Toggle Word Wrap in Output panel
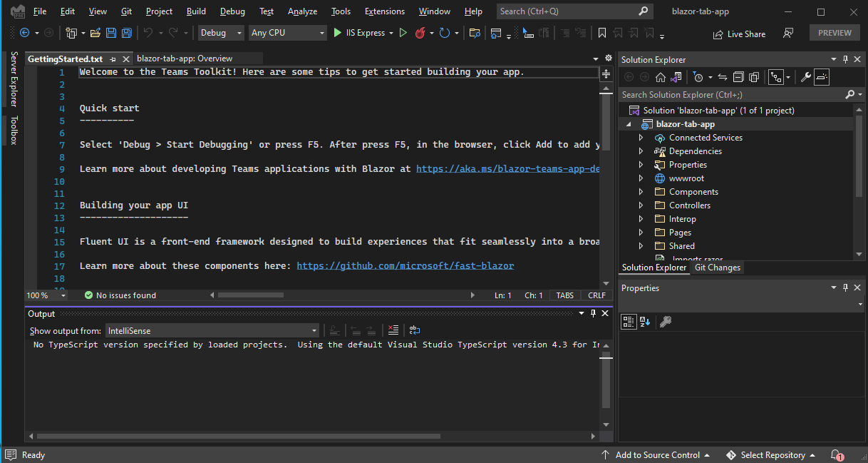 [x=415, y=330]
